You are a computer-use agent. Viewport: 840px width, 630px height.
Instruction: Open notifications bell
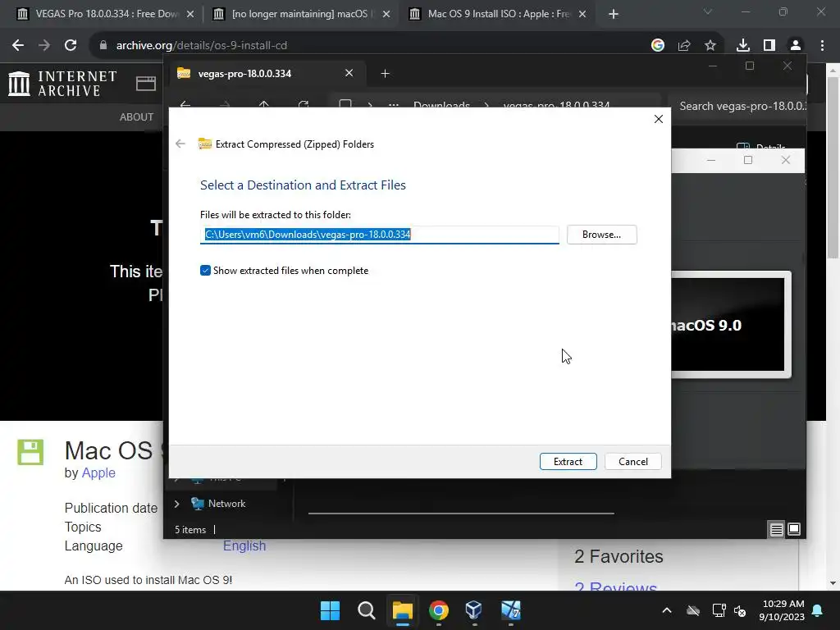point(818,610)
